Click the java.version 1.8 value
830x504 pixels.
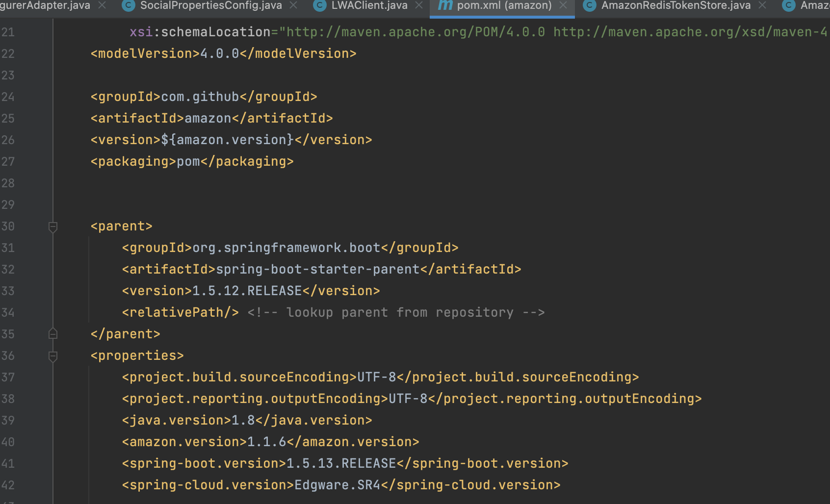[x=243, y=420]
